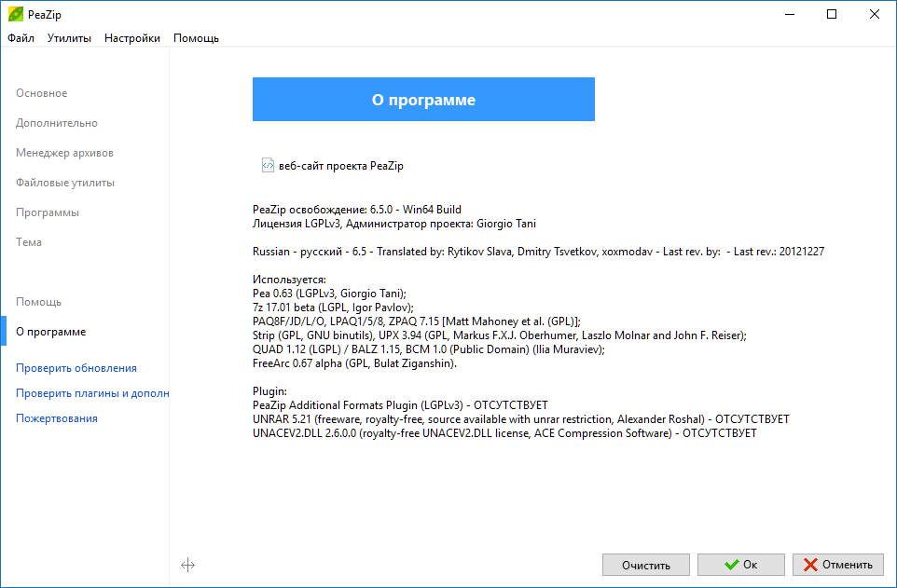Open the Помощь menu in the menu bar
Image resolution: width=897 pixels, height=588 pixels.
point(196,38)
